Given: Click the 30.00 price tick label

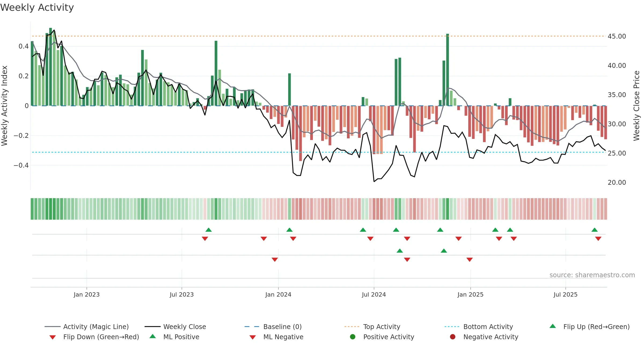Looking at the screenshot, I should coord(617,124).
